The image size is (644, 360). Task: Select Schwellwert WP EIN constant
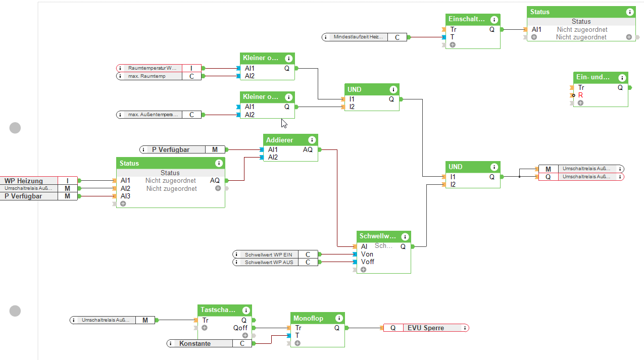(x=275, y=254)
